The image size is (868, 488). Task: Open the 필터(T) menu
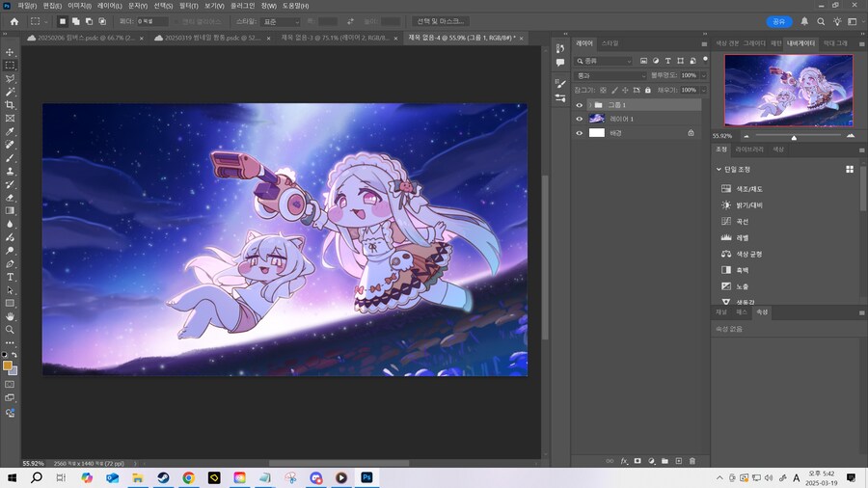(x=188, y=6)
